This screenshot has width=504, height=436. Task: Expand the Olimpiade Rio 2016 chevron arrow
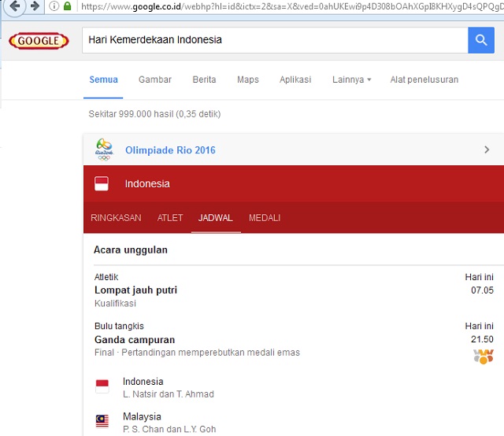(487, 150)
